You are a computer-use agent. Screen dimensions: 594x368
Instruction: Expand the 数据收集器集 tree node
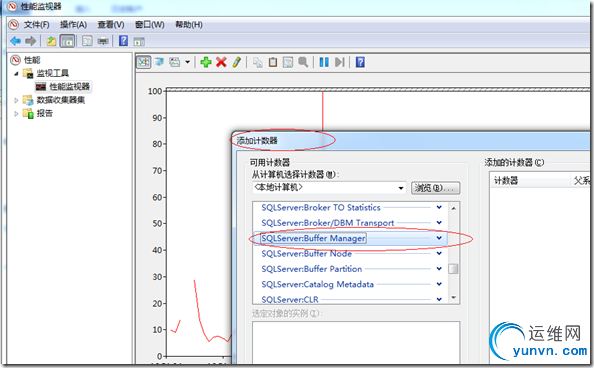pyautogui.click(x=16, y=100)
